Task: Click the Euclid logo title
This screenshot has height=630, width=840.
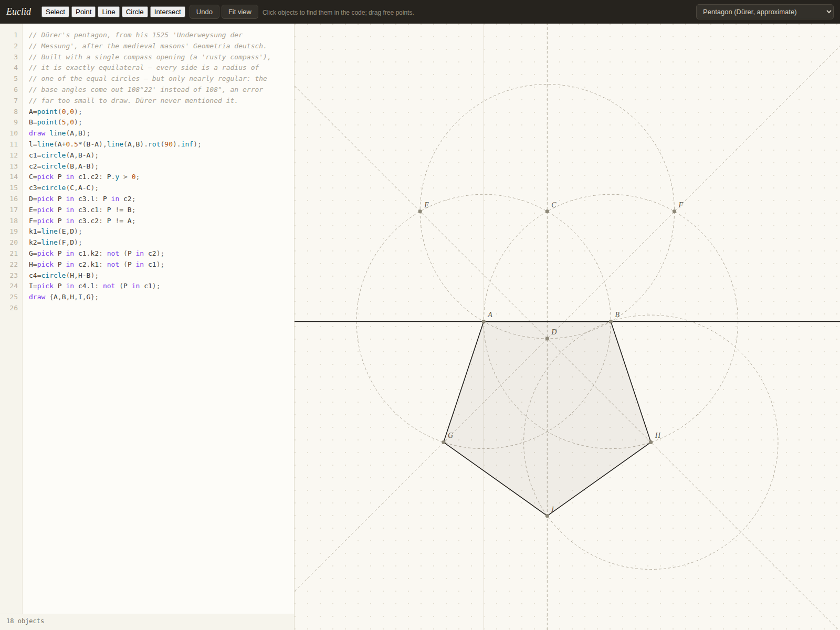Action: [x=19, y=12]
